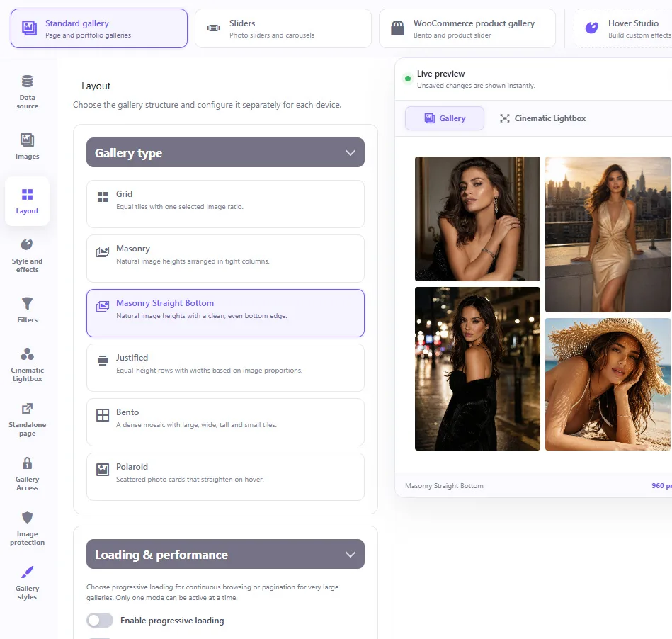Click Loading & performance section header
The width and height of the screenshot is (672, 639).
coord(225,554)
